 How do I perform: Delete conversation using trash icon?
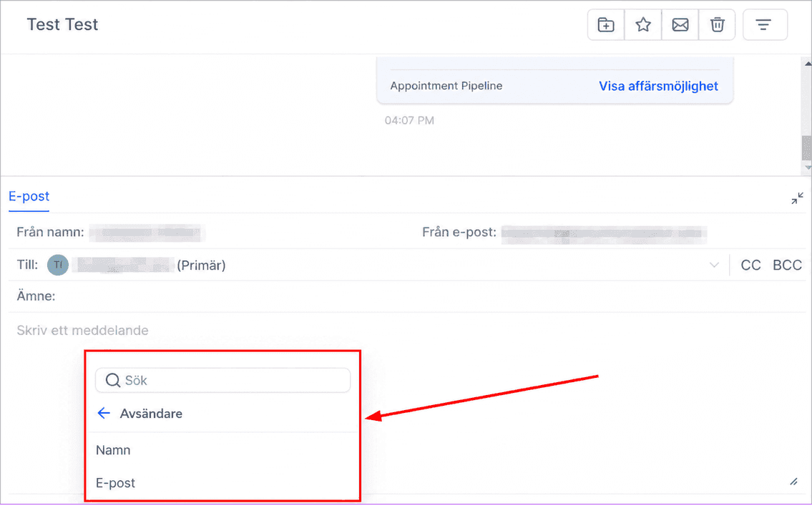tap(718, 24)
